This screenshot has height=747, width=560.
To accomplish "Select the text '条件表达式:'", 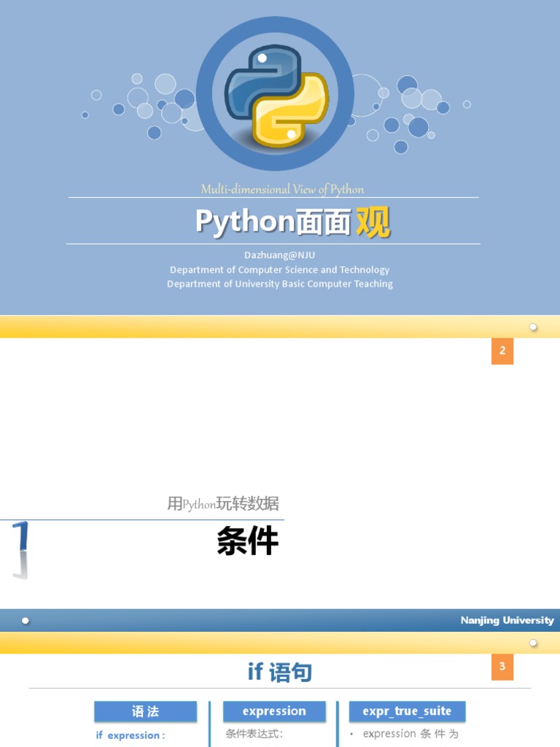I will point(254,734).
